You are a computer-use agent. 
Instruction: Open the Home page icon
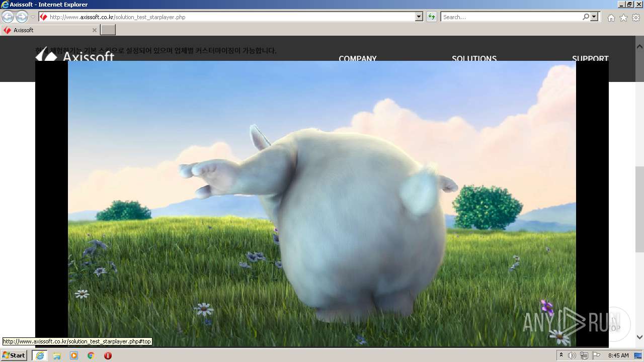611,18
